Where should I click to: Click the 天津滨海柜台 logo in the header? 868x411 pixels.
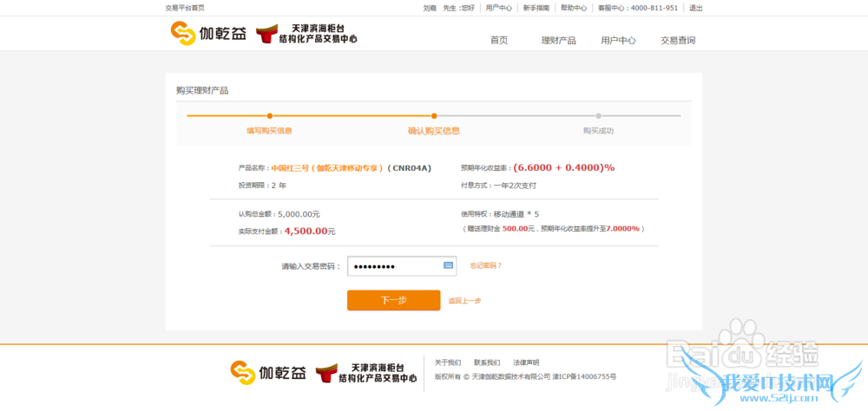point(306,34)
